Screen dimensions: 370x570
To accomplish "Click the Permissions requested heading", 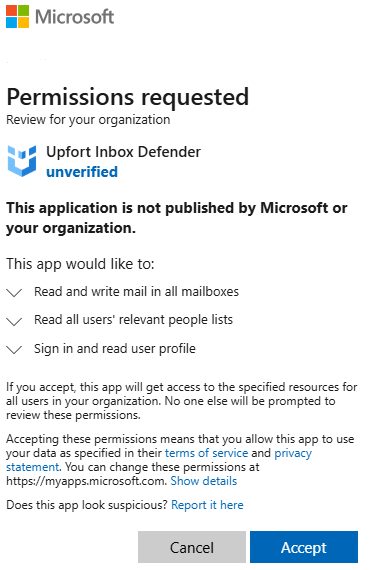I will coord(128,97).
